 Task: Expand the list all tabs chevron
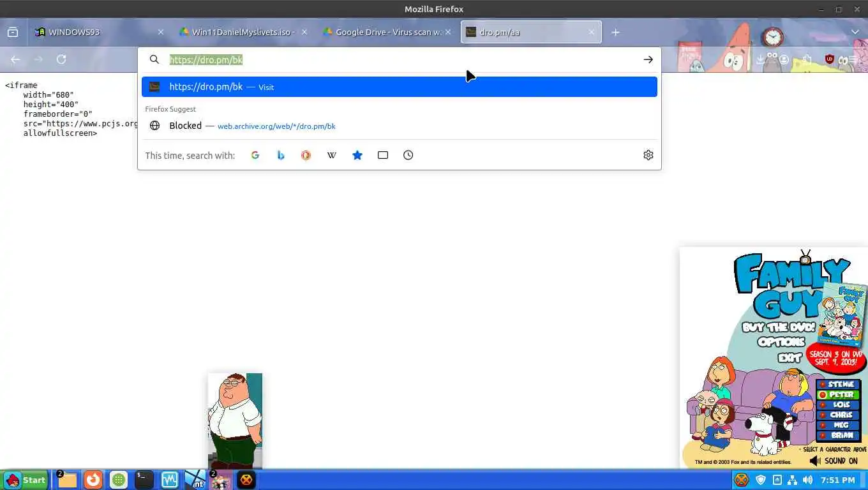(855, 32)
